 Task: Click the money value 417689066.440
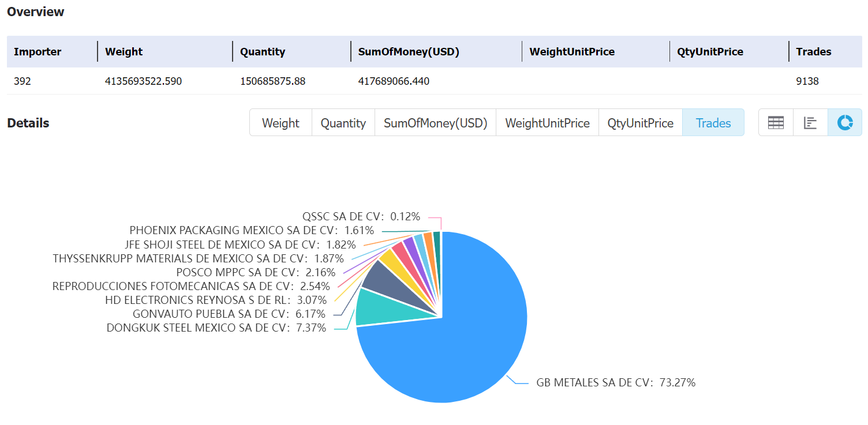[x=394, y=81]
